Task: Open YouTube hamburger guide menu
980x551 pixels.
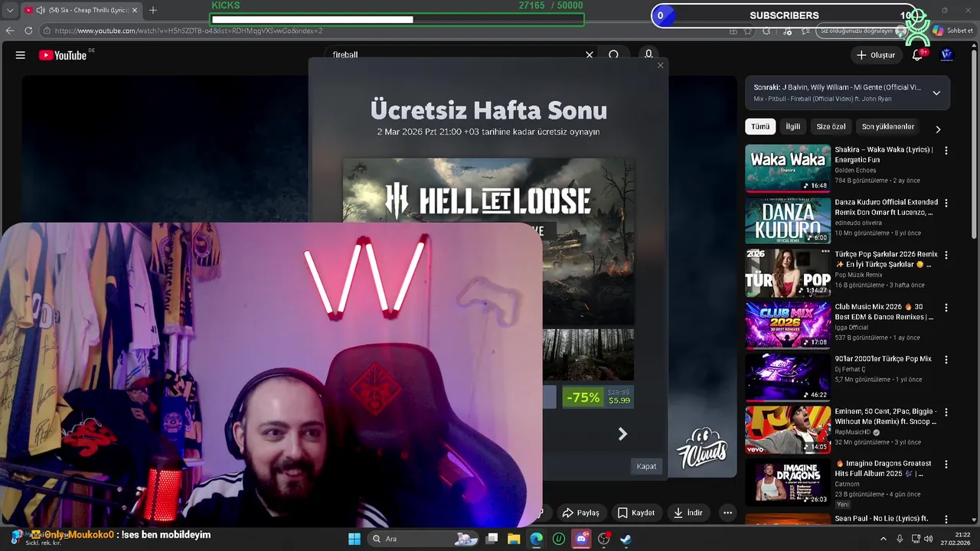Action: [21, 55]
